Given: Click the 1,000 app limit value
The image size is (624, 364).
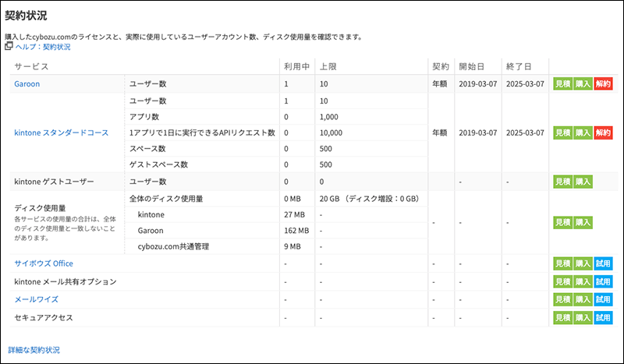Looking at the screenshot, I should tap(328, 117).
